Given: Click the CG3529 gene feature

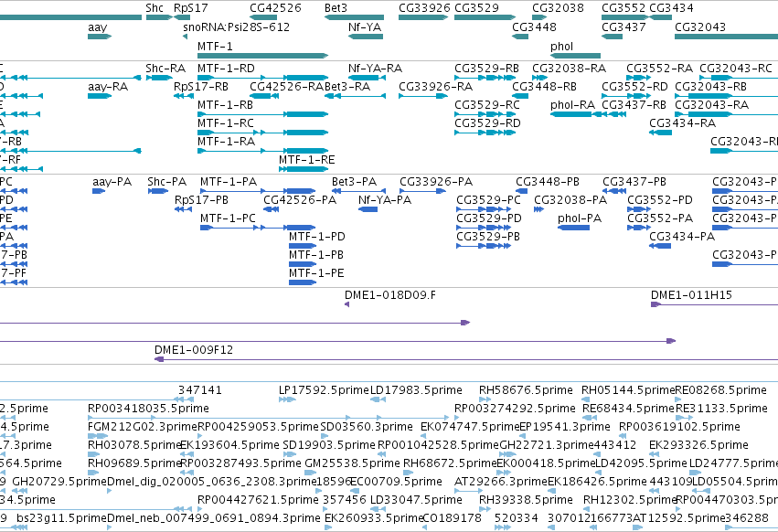Looking at the screenshot, I should (485, 17).
